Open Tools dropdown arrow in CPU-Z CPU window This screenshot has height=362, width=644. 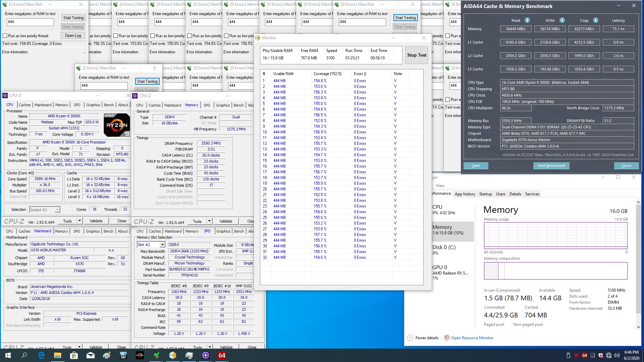pos(79,221)
